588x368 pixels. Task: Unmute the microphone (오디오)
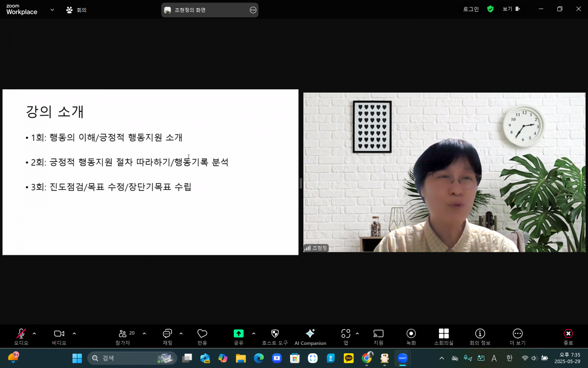tap(21, 334)
